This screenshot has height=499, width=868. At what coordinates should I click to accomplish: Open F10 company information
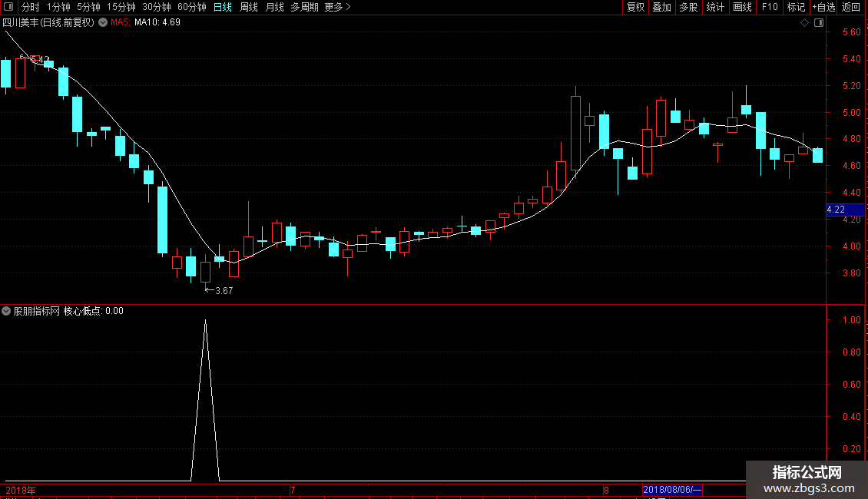coord(770,7)
